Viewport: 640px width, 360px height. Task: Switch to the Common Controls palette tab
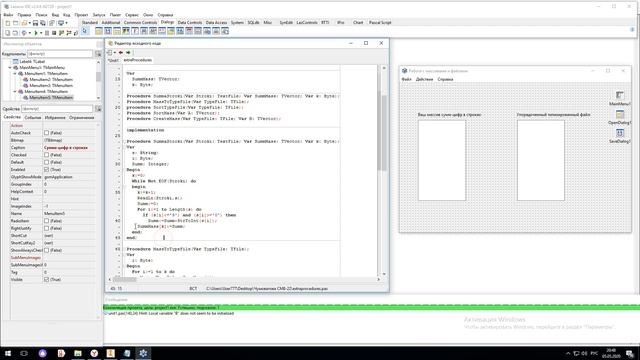[x=140, y=22]
